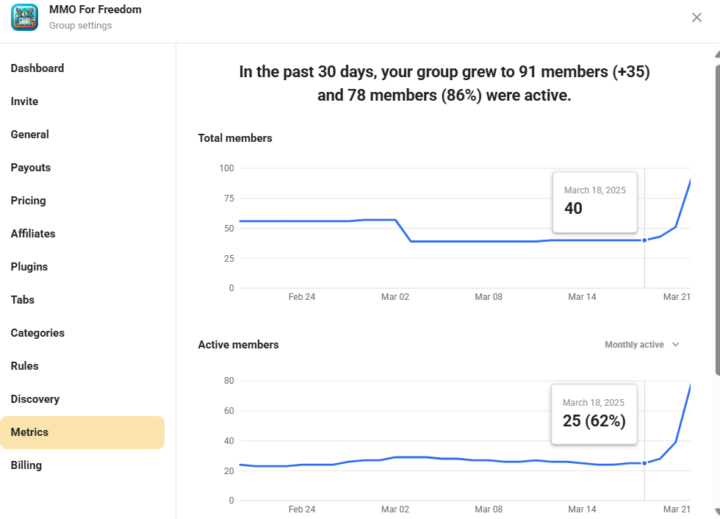Click the vertical scrollbar thumb
This screenshot has width=720, height=519.
tap(717, 220)
